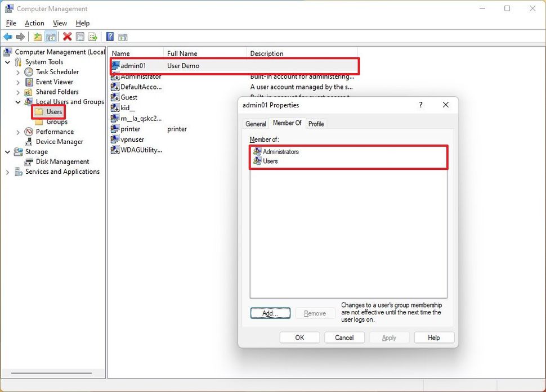
Task: Expand the Services and Applications node
Action: [x=8, y=172]
